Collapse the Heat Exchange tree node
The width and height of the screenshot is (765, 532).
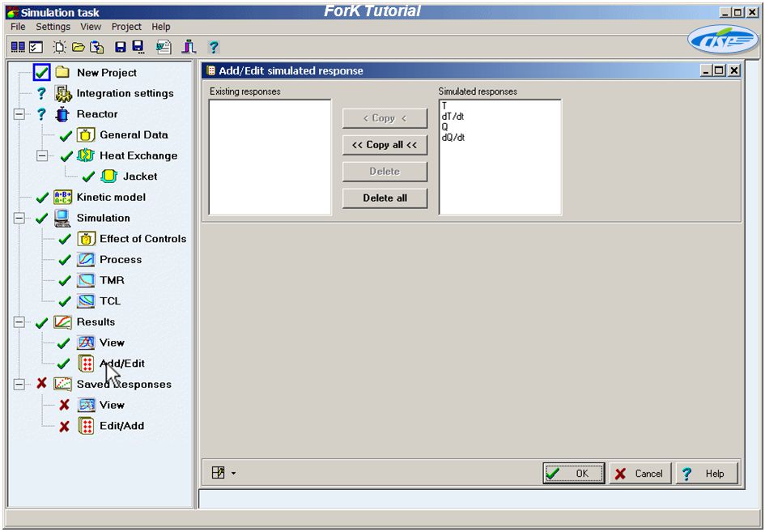[x=42, y=155]
